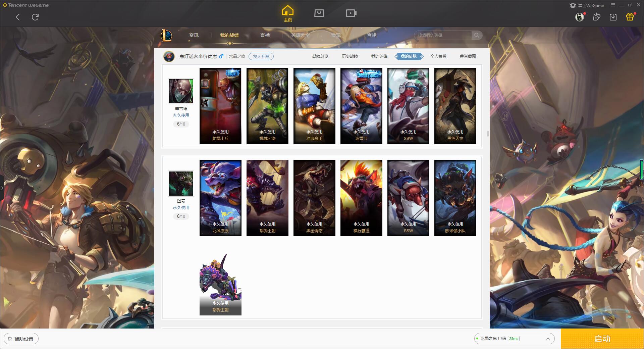This screenshot has width=644, height=349.
Task: Expand the 水晶之痕 电信 server dropdown
Action: [x=514, y=339]
